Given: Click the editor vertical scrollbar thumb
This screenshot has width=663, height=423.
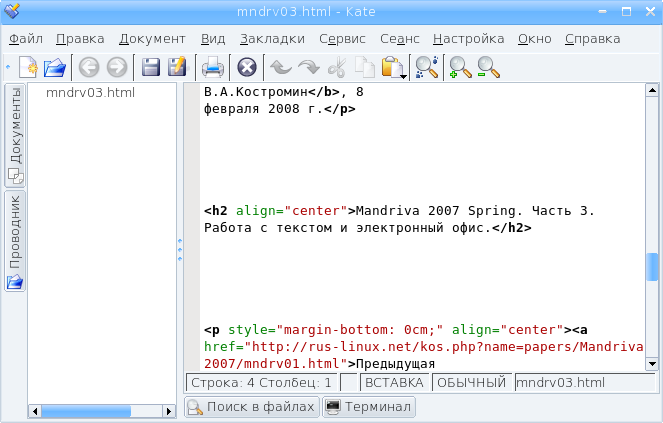Looking at the screenshot, I should click(x=652, y=266).
